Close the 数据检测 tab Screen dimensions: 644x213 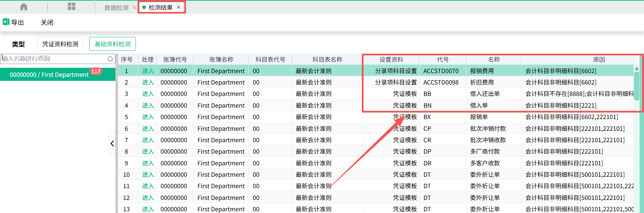pyautogui.click(x=134, y=7)
